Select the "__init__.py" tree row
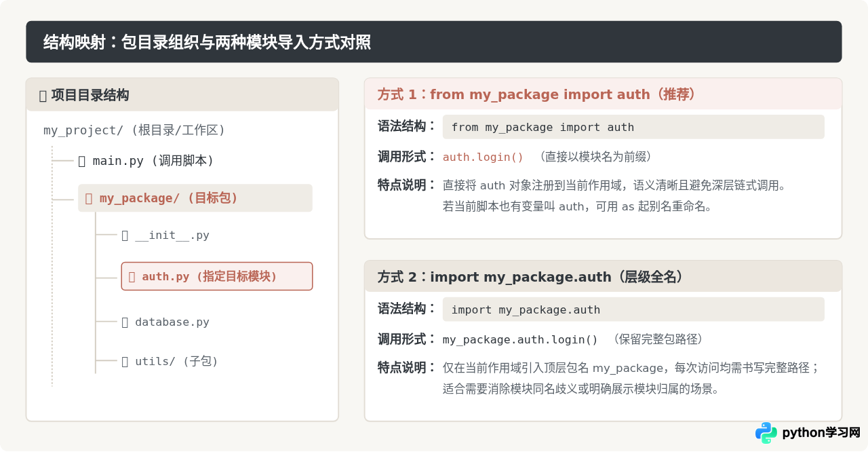 pos(165,236)
